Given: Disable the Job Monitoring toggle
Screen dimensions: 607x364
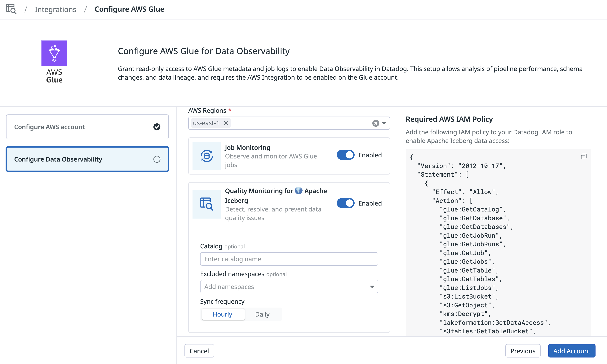Looking at the screenshot, I should point(345,155).
